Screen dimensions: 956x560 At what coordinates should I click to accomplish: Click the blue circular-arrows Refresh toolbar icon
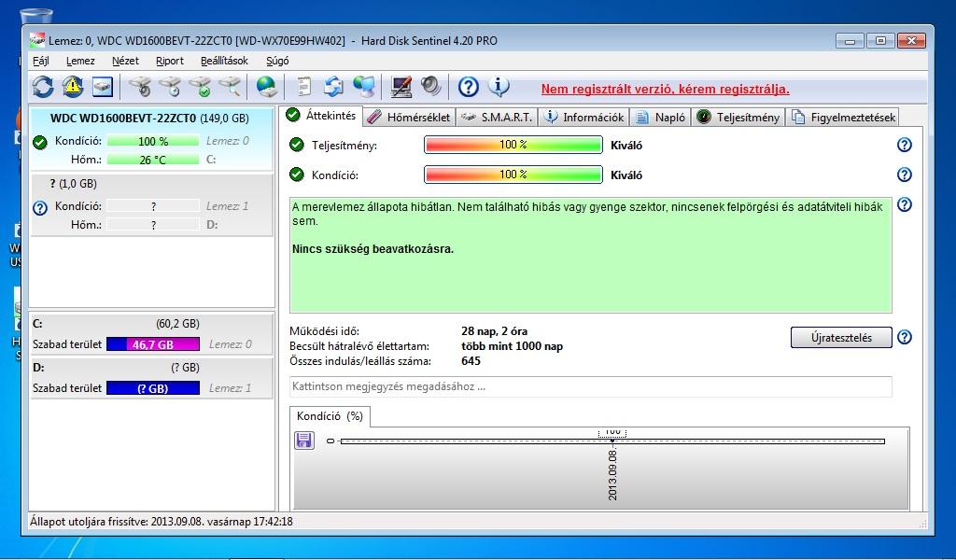pyautogui.click(x=43, y=87)
